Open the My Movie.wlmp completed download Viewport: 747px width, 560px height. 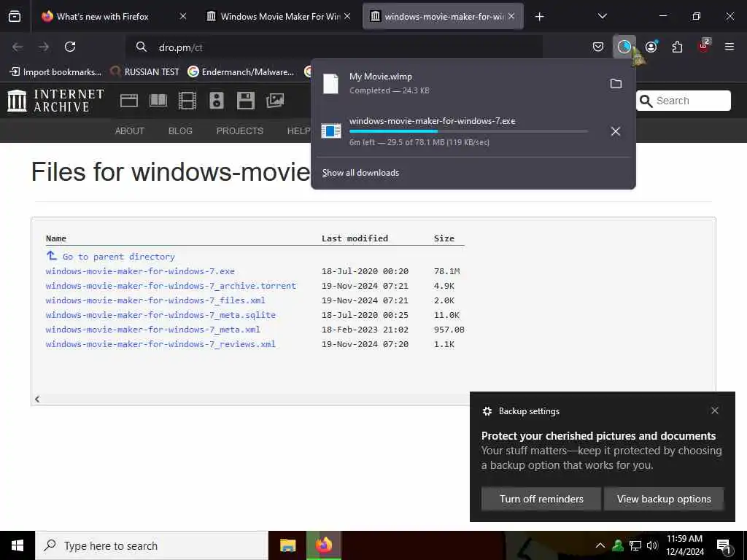(457, 83)
